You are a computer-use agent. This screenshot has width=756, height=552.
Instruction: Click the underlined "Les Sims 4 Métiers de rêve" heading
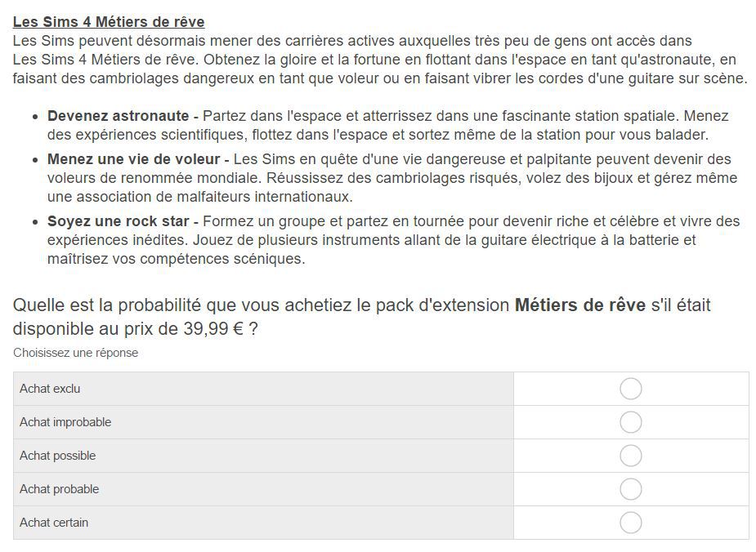(x=109, y=22)
